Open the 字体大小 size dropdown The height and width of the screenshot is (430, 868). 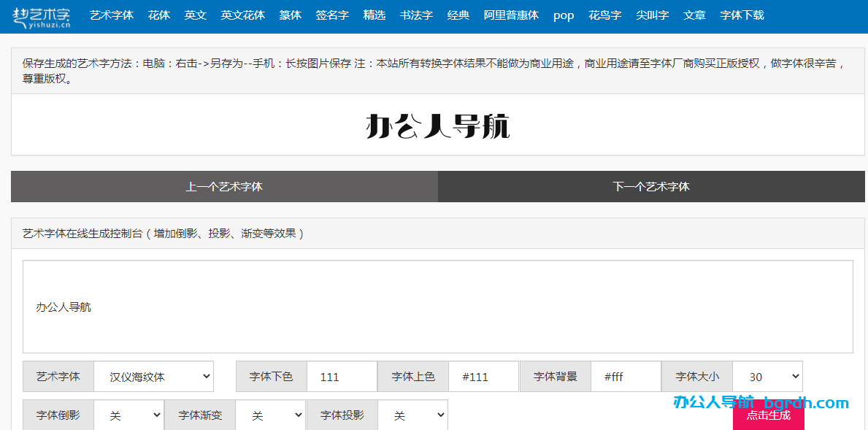(767, 376)
